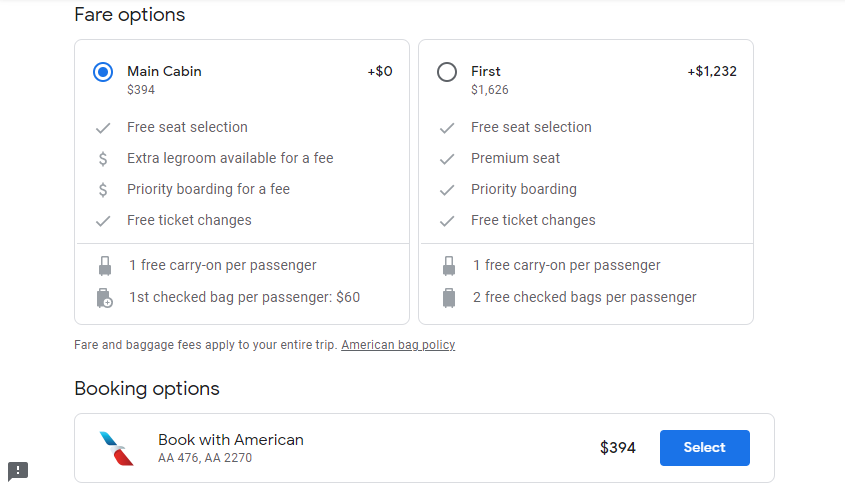This screenshot has height=490, width=845.
Task: Click the First class carry-on luggage icon
Action: 448,266
